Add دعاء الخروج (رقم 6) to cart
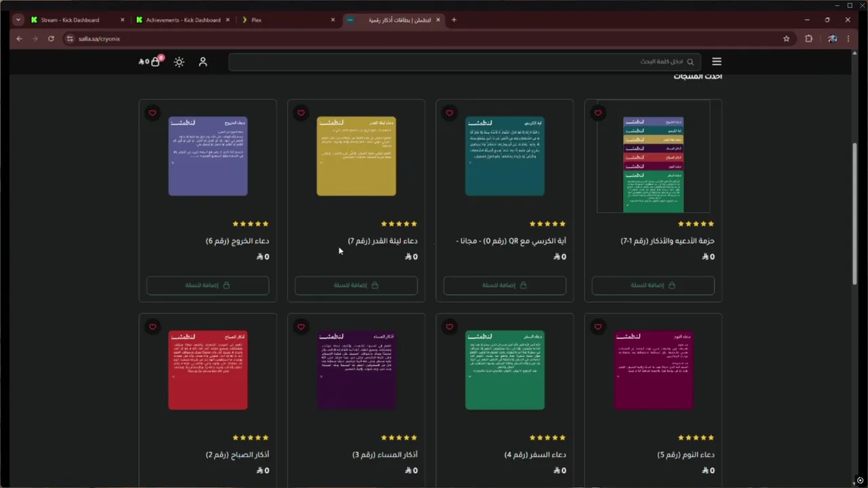This screenshot has width=868, height=488. (x=208, y=285)
